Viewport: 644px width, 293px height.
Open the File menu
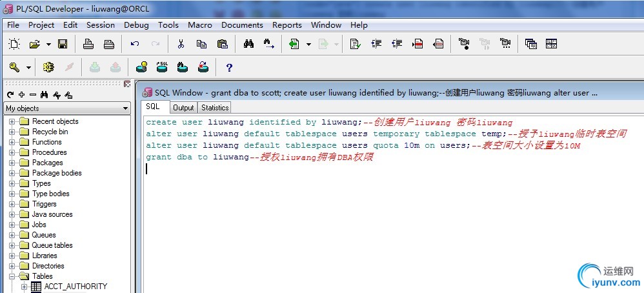[13, 25]
